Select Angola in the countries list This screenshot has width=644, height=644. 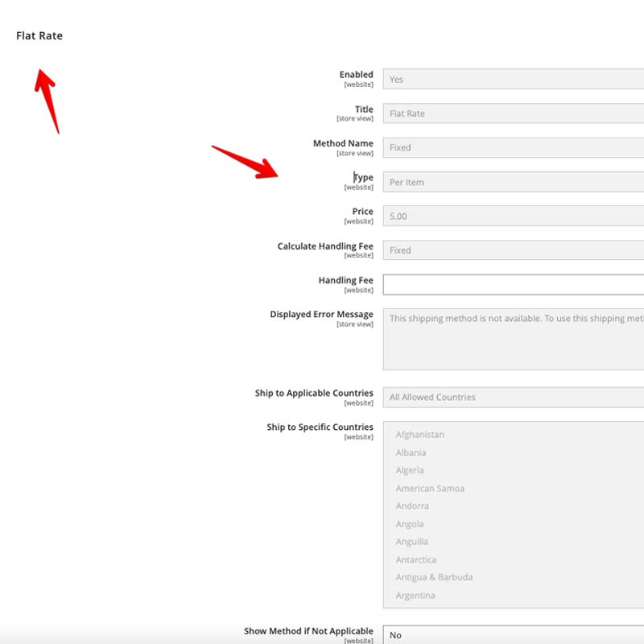(x=410, y=524)
